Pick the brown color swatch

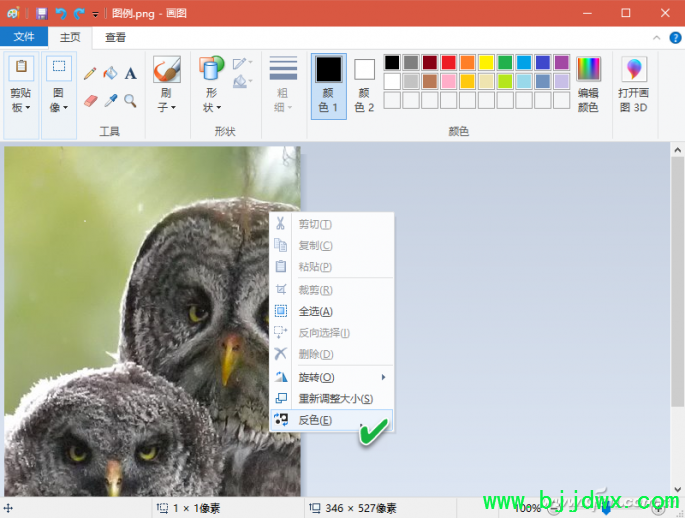(430, 81)
